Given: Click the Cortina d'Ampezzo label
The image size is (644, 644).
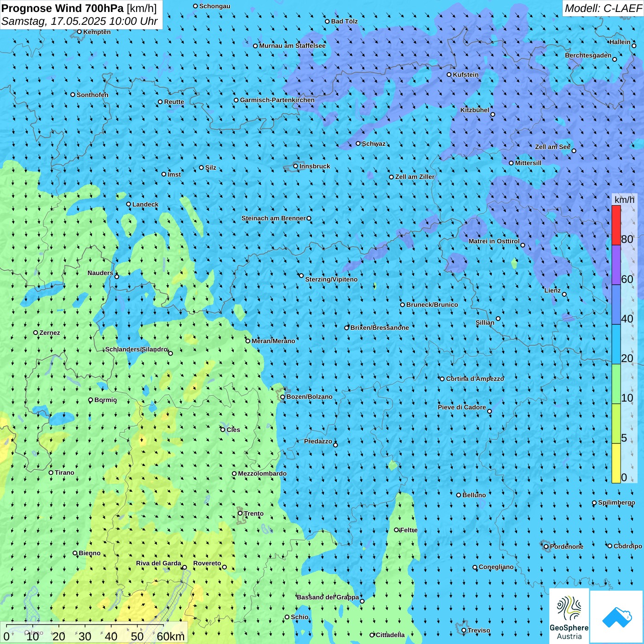Looking at the screenshot, I should tap(475, 379).
